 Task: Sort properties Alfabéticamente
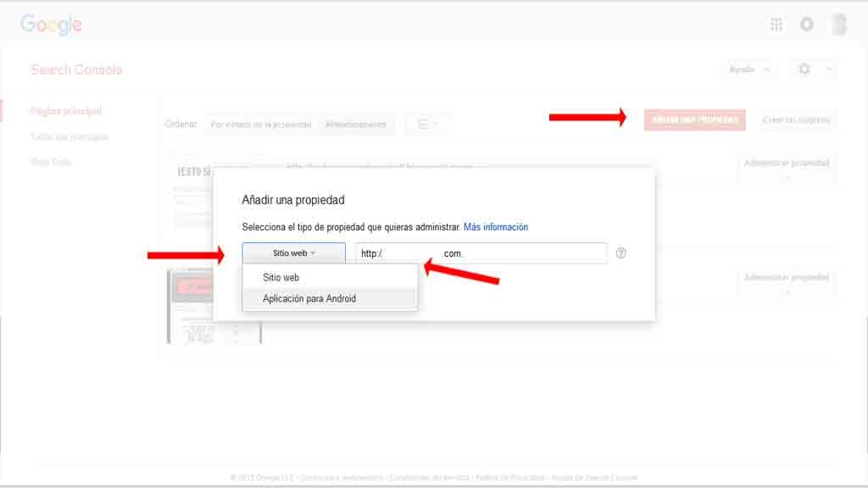click(355, 125)
